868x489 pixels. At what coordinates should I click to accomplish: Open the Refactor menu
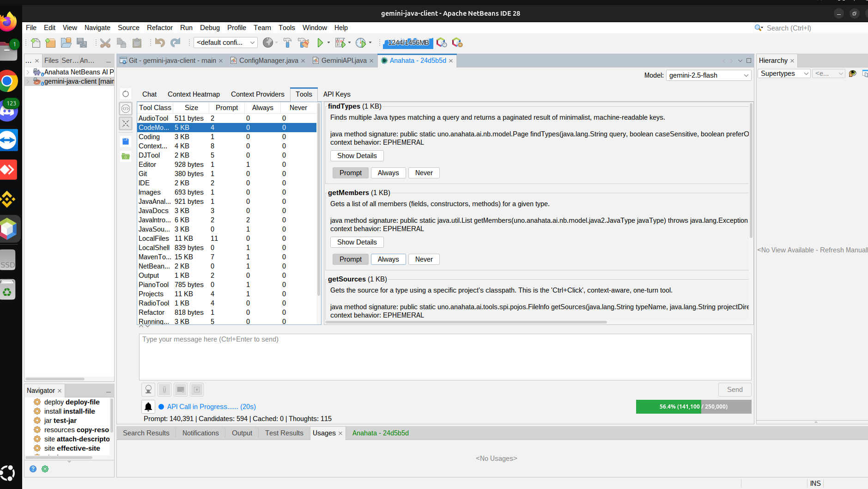pos(159,28)
